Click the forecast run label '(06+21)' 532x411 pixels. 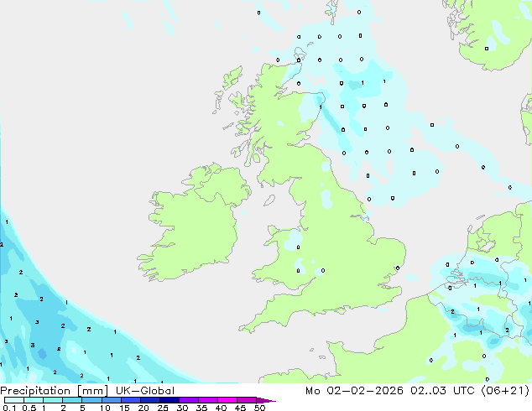(x=505, y=391)
